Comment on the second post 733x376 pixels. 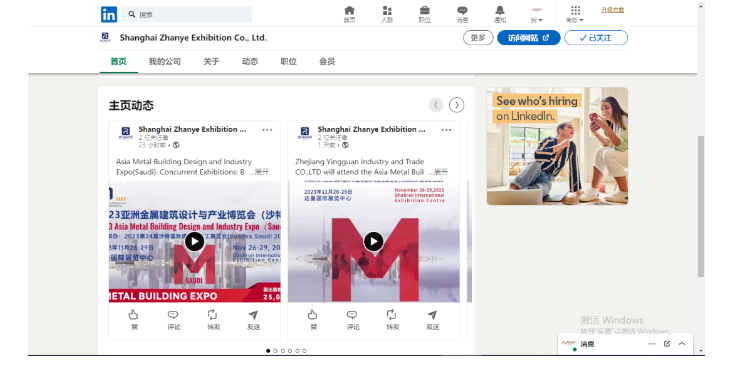[352, 320]
